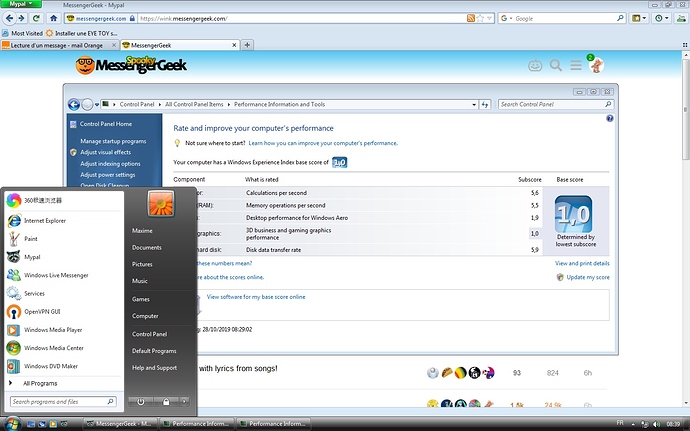Click the Google search magnifier icon

620,18
